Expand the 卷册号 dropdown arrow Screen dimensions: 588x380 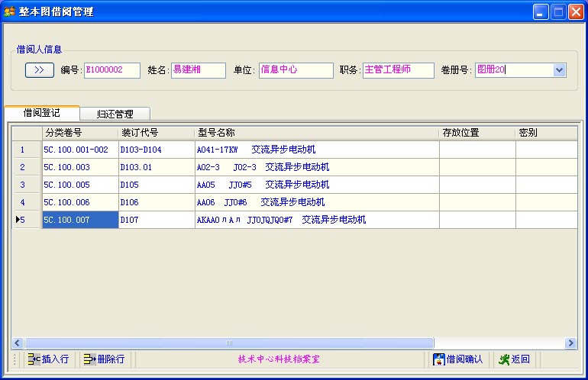(559, 70)
